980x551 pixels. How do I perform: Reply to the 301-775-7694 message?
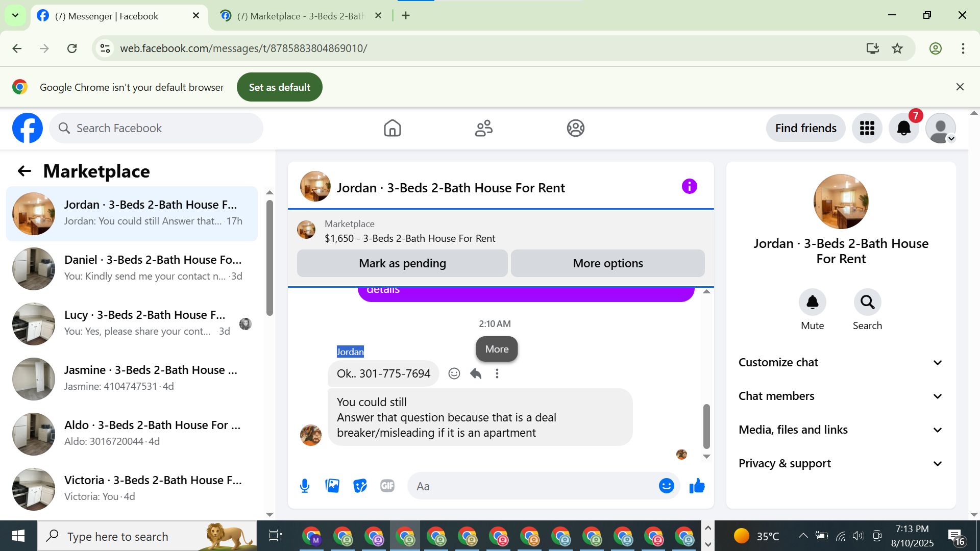coord(476,373)
